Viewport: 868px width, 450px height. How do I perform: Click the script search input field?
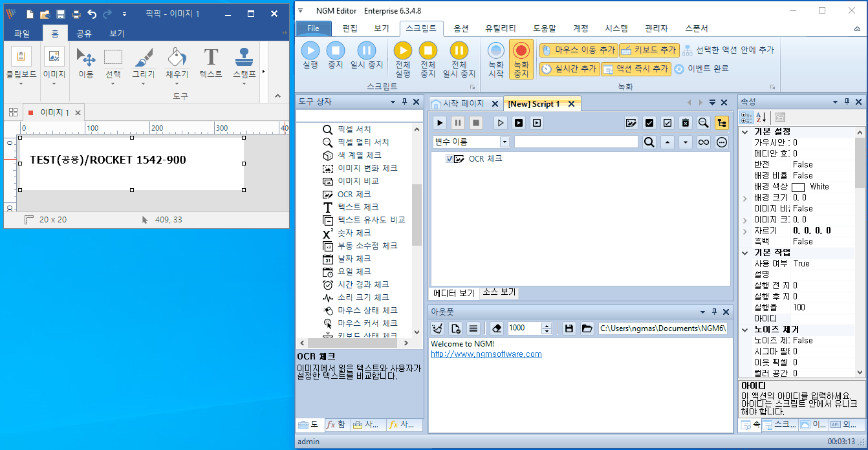click(576, 142)
